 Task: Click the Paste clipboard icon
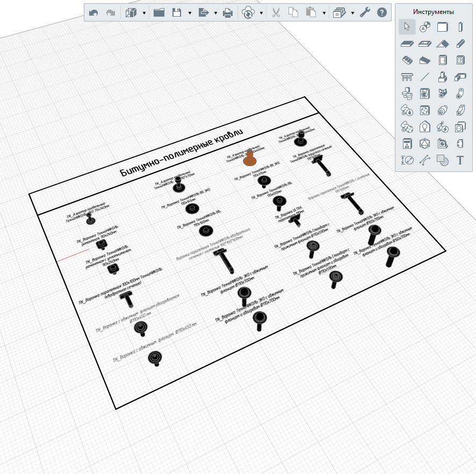tap(311, 13)
